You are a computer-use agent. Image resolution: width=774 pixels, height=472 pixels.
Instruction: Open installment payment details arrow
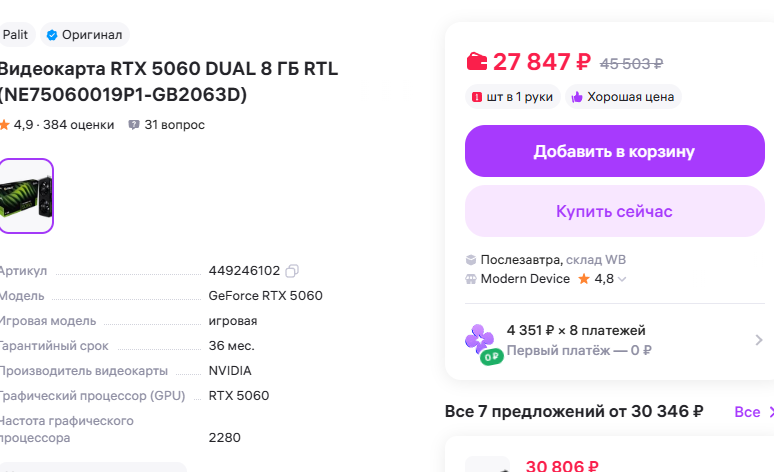point(758,340)
